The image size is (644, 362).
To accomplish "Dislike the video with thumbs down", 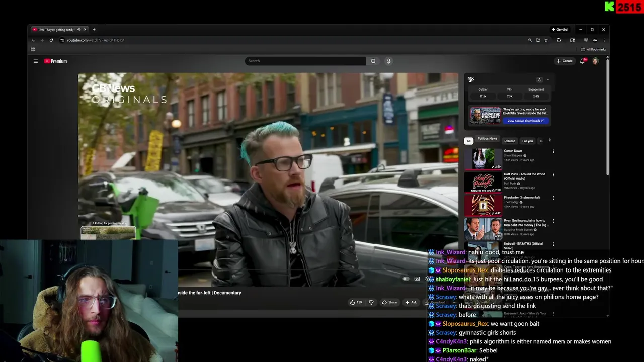I will click(x=371, y=302).
